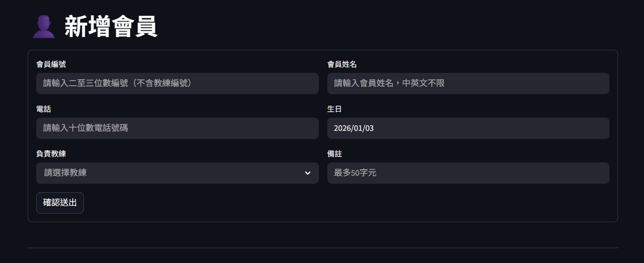Click the 備註 field label

[x=334, y=154]
